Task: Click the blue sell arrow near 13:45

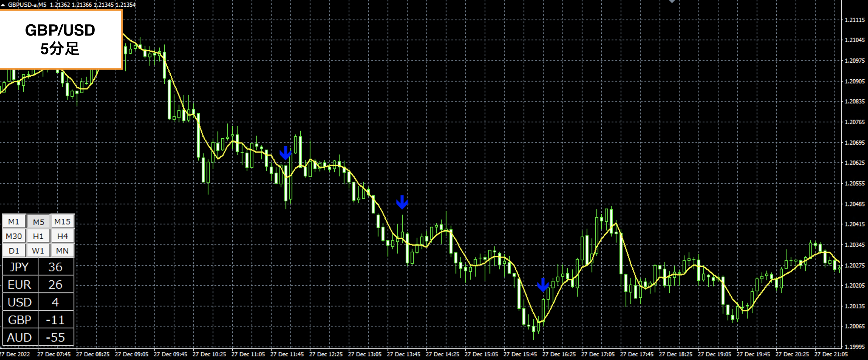Action: click(402, 202)
